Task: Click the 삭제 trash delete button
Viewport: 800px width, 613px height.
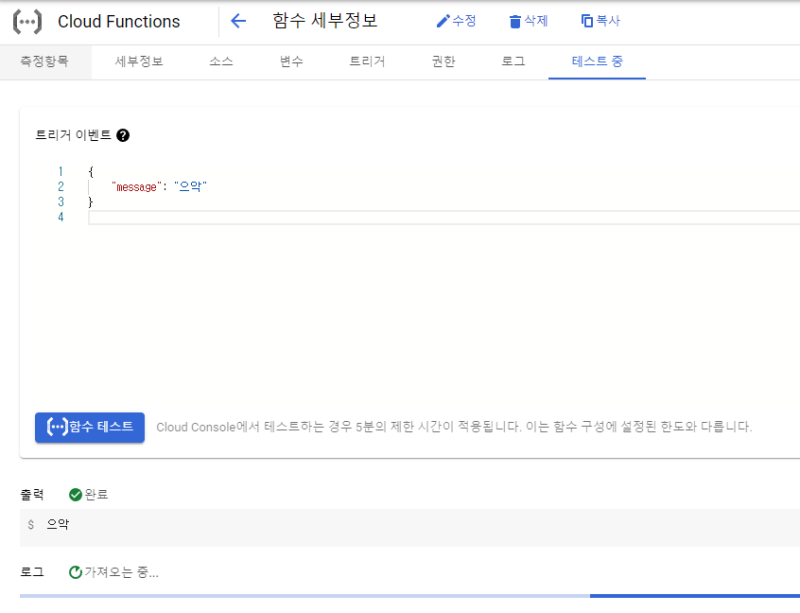Action: click(x=528, y=21)
